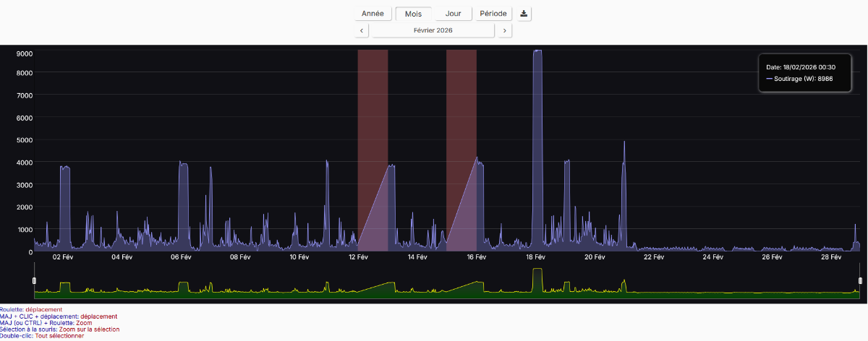Click the 22 Fév x-axis label
868x341 pixels.
click(654, 256)
